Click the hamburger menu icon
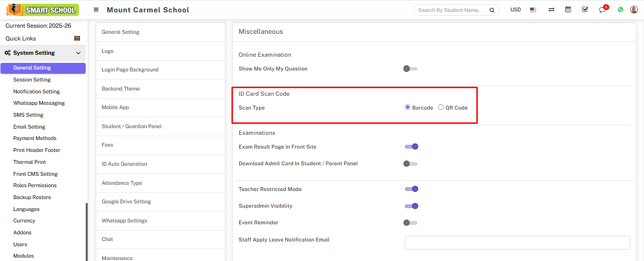This screenshot has height=261, width=644. pyautogui.click(x=96, y=10)
